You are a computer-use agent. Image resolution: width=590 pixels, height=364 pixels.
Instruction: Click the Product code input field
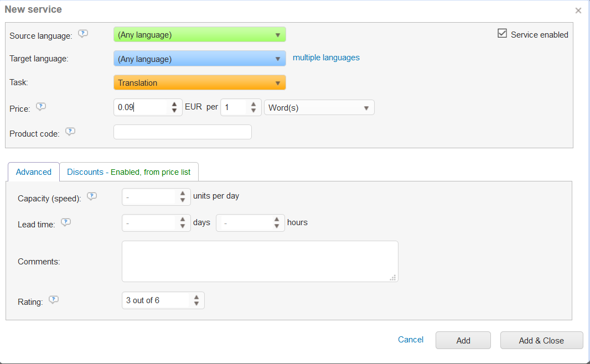pyautogui.click(x=182, y=132)
